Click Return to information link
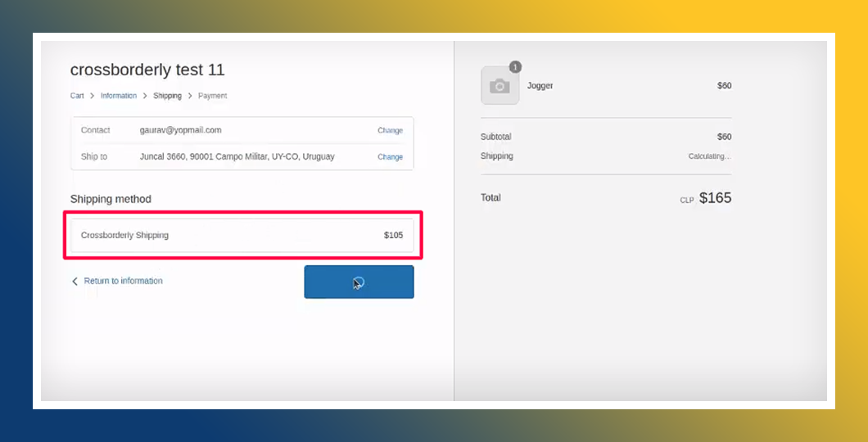The height and width of the screenshot is (442, 868). click(123, 281)
